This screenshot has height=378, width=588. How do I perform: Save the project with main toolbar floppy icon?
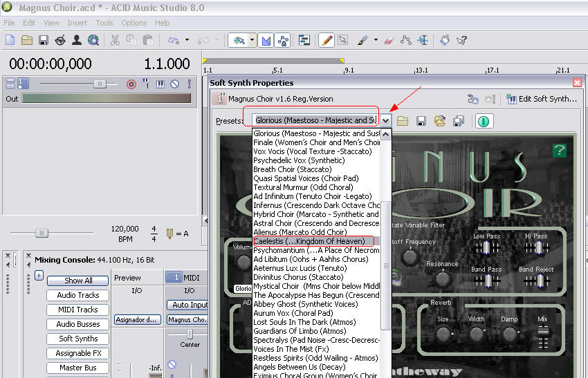(43, 39)
